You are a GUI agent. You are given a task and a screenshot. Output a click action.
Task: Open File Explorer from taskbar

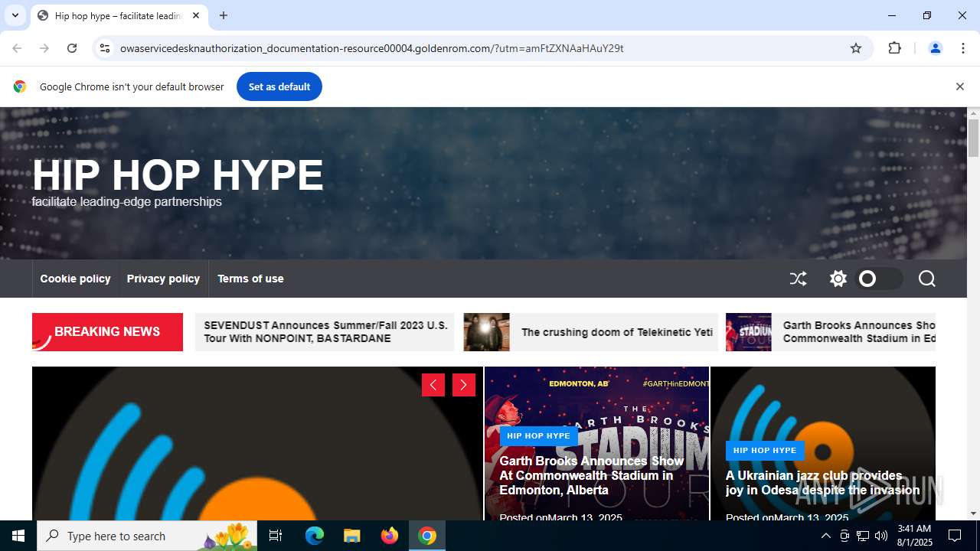point(351,536)
